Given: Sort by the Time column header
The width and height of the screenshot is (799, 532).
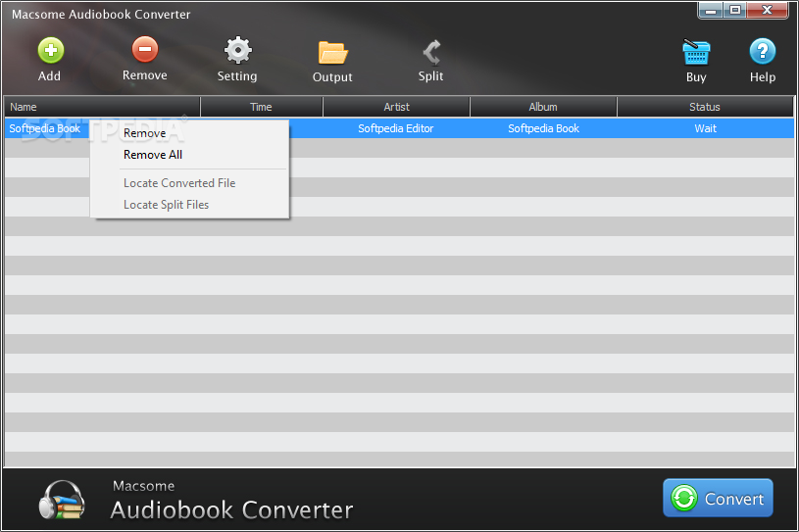Looking at the screenshot, I should pos(262,107).
